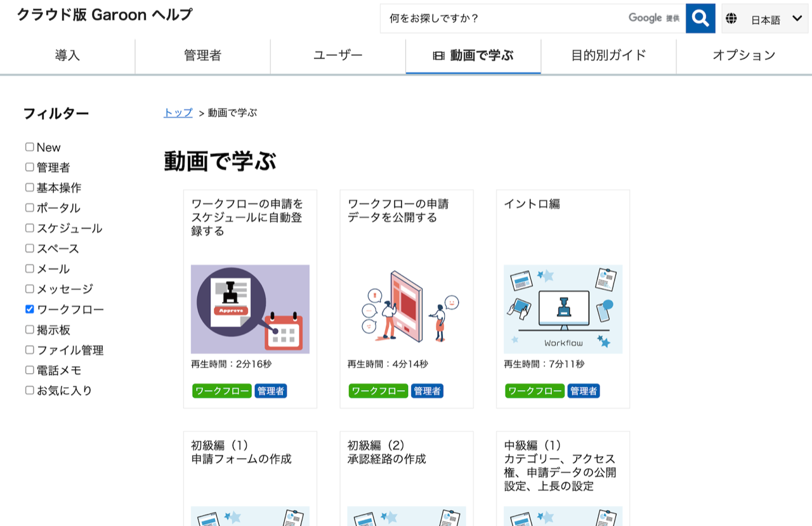Click the フィルター sidebar heading
812x526 pixels.
56,114
